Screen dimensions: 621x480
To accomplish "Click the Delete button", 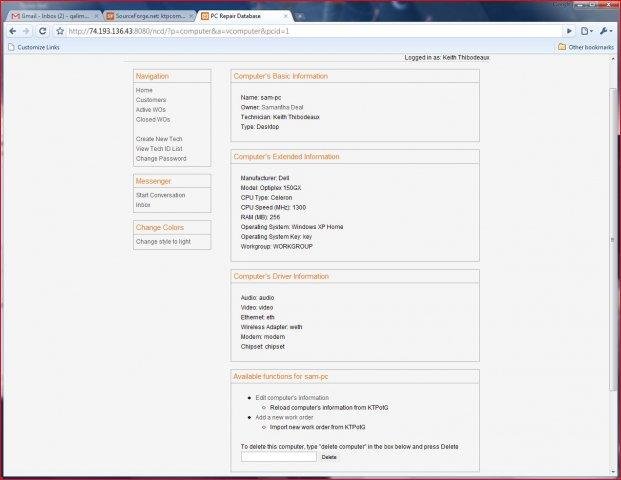I will (x=329, y=457).
